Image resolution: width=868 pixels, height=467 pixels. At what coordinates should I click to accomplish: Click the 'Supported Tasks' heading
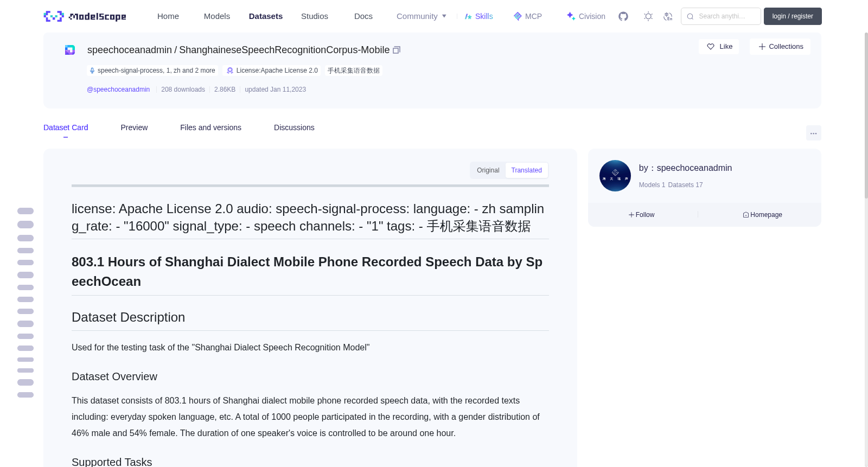click(112, 462)
